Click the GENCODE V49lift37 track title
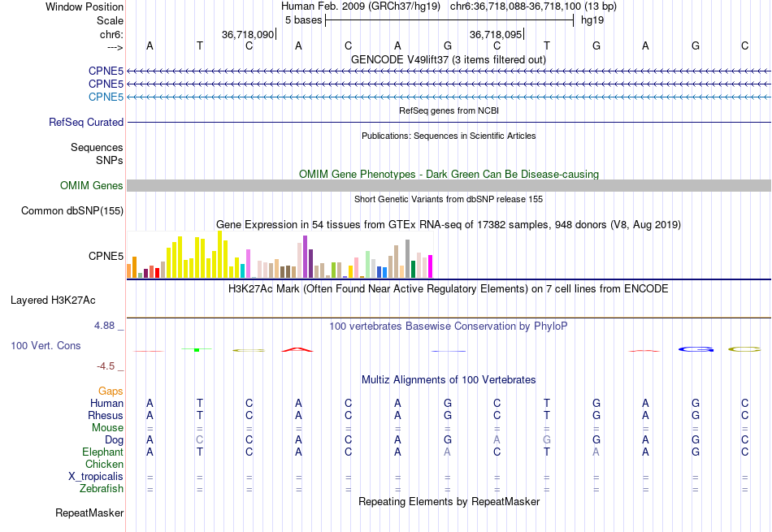This screenshot has height=532, width=772. [449, 59]
